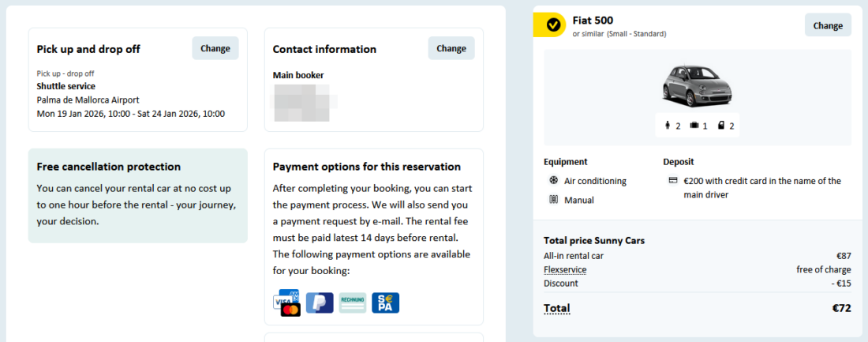The width and height of the screenshot is (868, 342).
Task: Click the SEPA payment icon
Action: [x=386, y=303]
